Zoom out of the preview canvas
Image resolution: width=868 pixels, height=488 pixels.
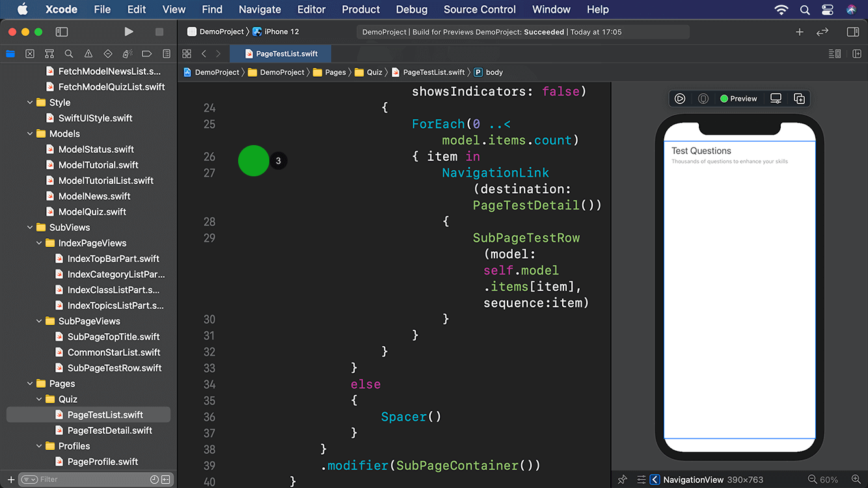pyautogui.click(x=812, y=480)
